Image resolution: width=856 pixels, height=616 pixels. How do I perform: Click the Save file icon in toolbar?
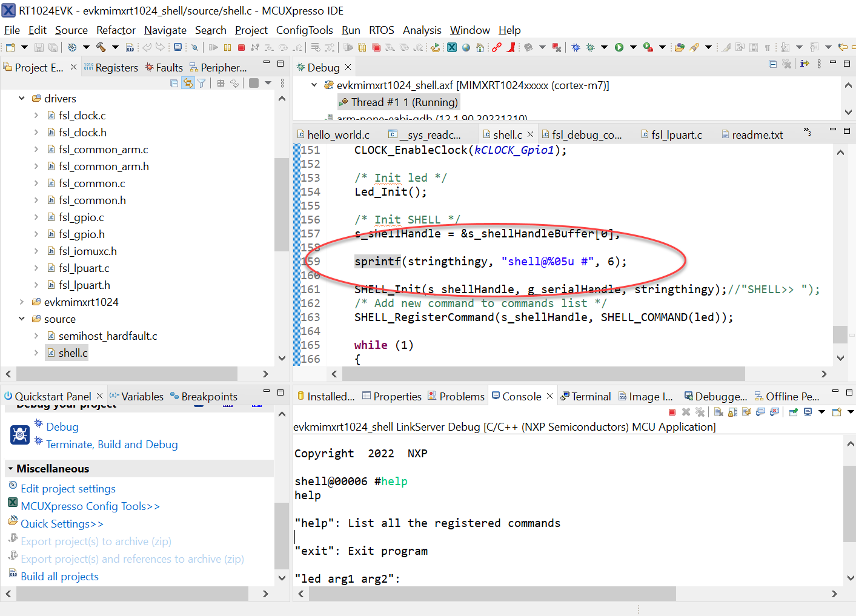click(x=39, y=47)
